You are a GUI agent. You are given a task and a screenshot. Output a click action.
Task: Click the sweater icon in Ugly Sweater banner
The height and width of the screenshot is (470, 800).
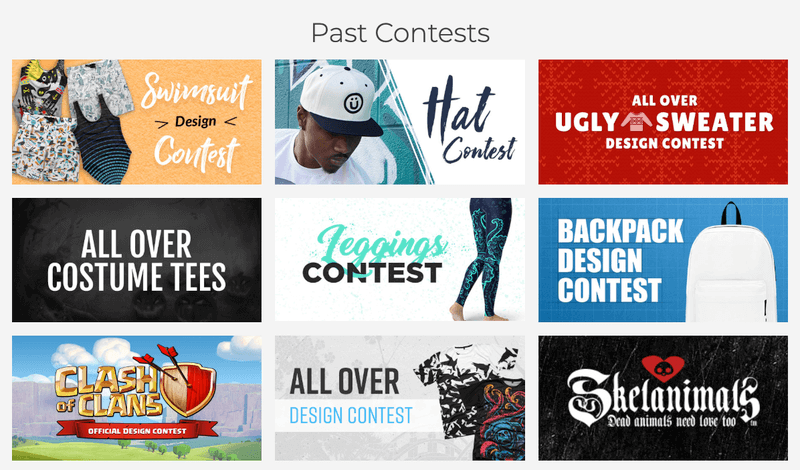(636, 122)
